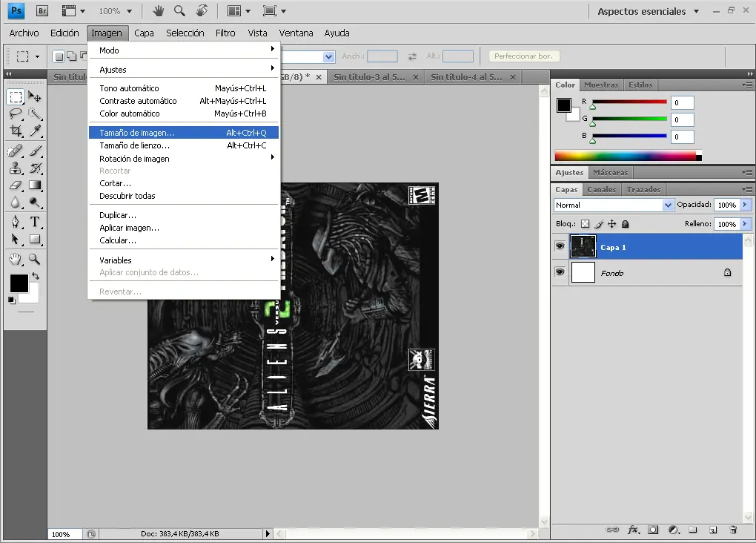
Task: Select the Path Selection tool
Action: [x=16, y=240]
